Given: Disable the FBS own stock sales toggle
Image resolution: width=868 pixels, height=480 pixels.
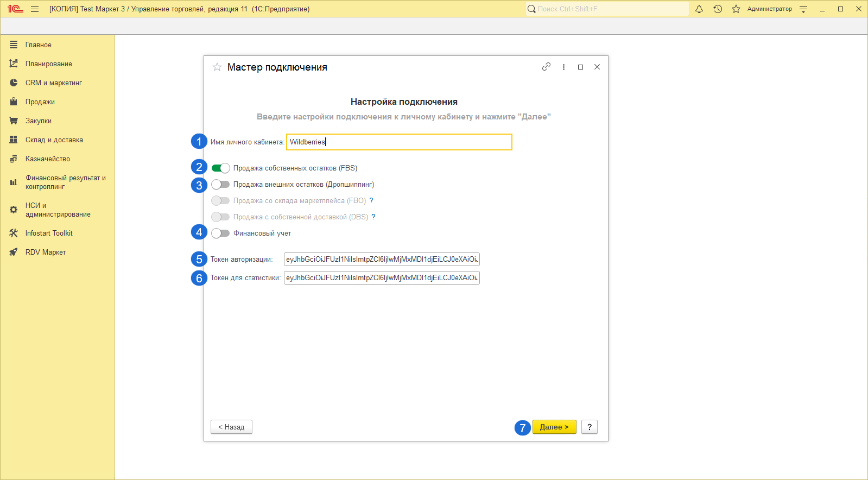Looking at the screenshot, I should coord(220,168).
